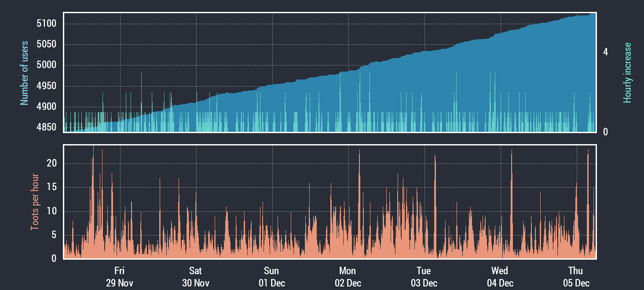The height and width of the screenshot is (290, 644).
Task: Click the "Number of users" axis title
Action: (24, 73)
